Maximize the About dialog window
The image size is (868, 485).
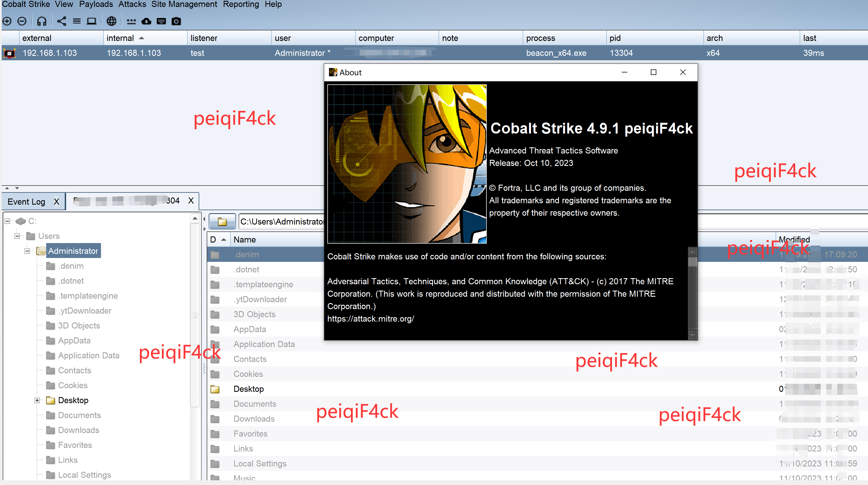tap(653, 72)
